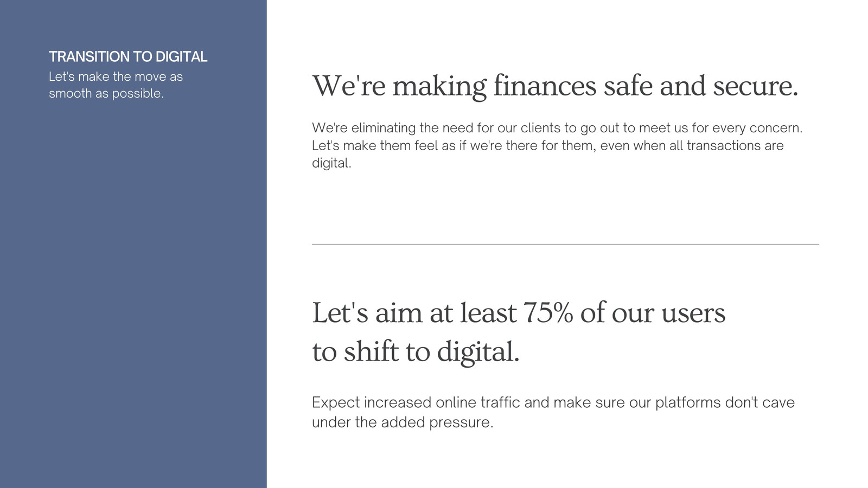
Task: Click the paragraph starting 'We're eliminating the need'
Action: click(557, 145)
